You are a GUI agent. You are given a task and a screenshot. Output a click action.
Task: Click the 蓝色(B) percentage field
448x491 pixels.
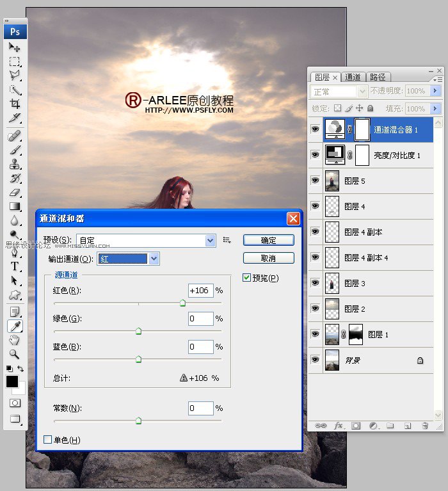[201, 347]
